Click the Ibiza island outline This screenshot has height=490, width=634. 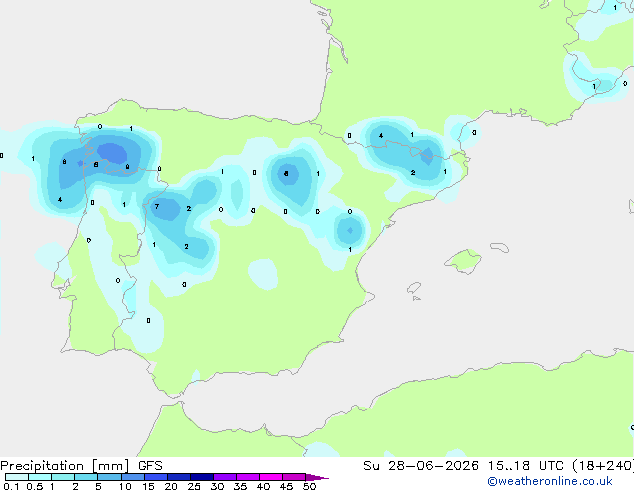coord(414,288)
